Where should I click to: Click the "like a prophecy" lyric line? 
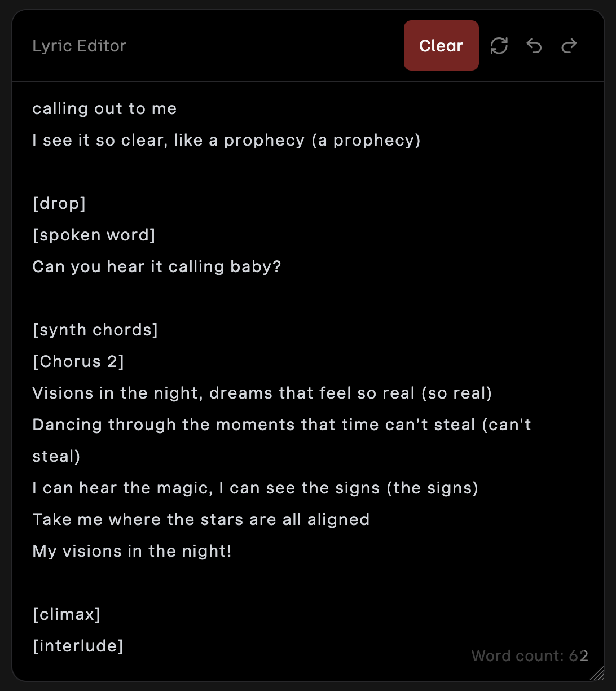pyautogui.click(x=226, y=140)
